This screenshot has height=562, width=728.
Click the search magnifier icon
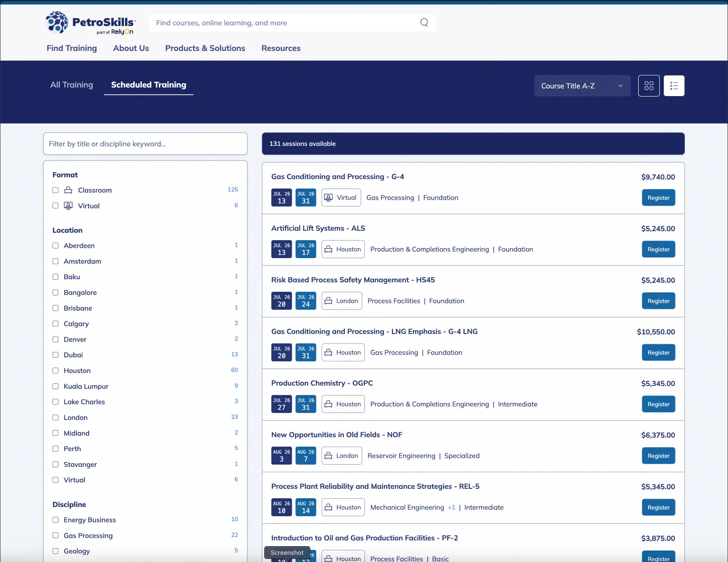[424, 22]
